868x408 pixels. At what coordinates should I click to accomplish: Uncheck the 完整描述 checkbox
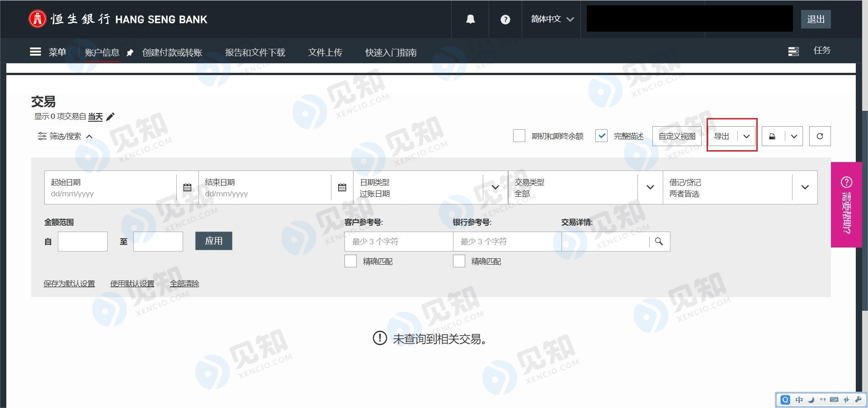[x=601, y=136]
